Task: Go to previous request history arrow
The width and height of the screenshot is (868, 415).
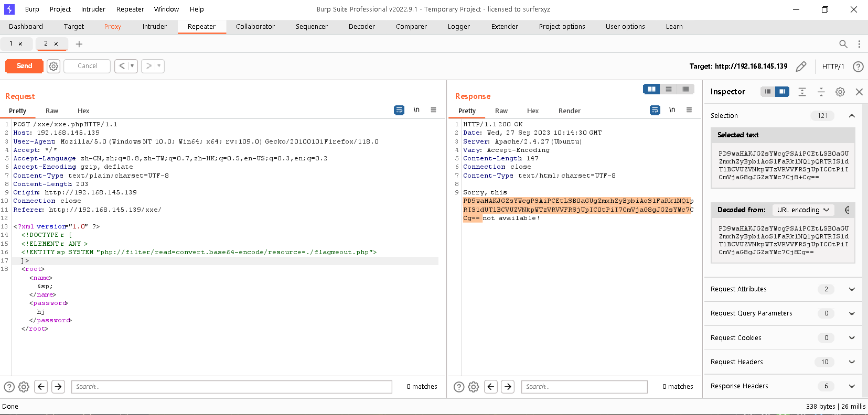Action: 122,66
